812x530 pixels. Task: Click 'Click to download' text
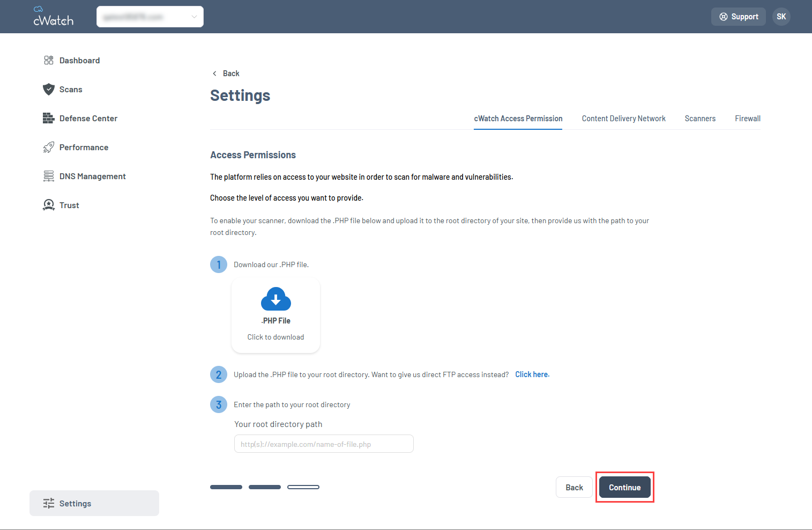point(275,337)
